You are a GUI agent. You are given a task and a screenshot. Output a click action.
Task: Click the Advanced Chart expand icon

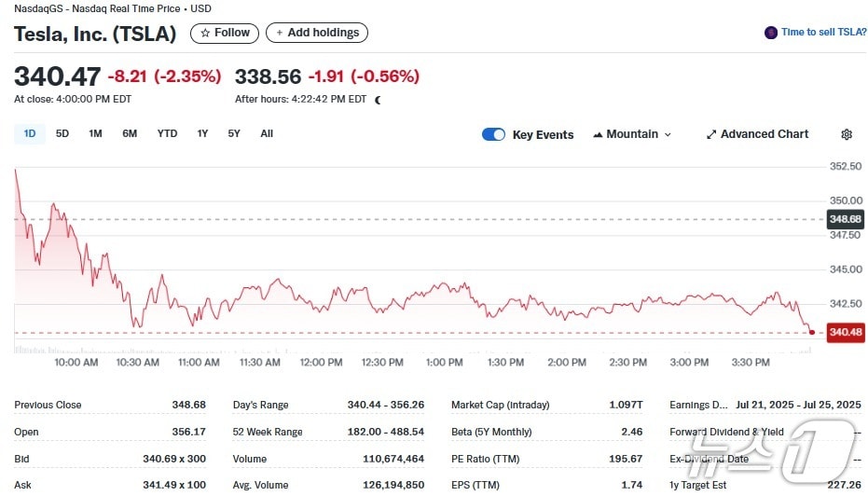pos(711,134)
